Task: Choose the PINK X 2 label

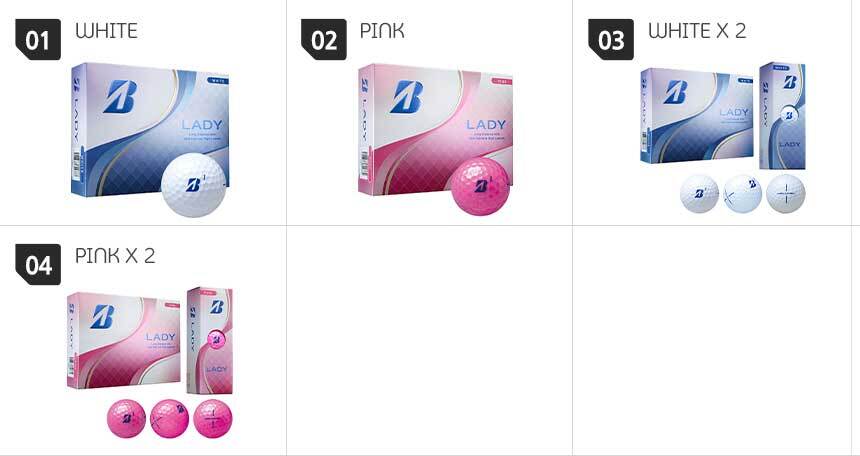Action: tap(115, 256)
